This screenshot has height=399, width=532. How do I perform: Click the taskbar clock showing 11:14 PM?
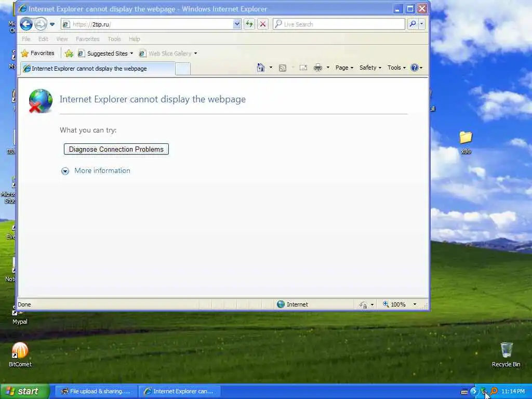tap(513, 391)
